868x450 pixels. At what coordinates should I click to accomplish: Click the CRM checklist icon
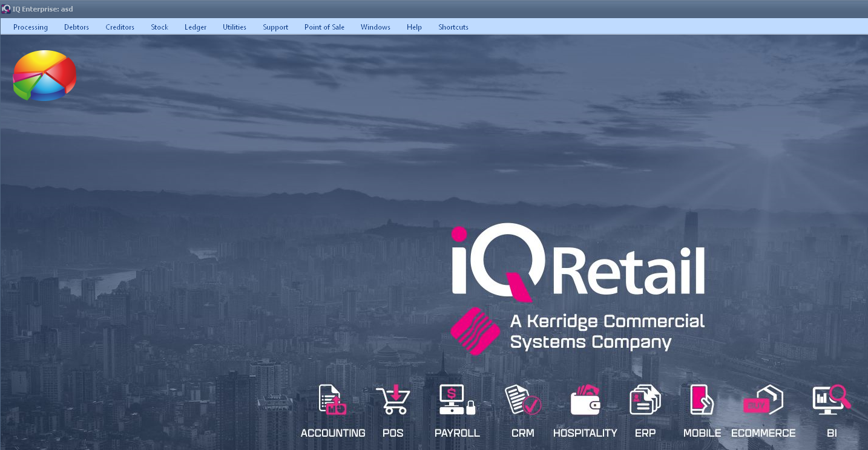point(523,400)
